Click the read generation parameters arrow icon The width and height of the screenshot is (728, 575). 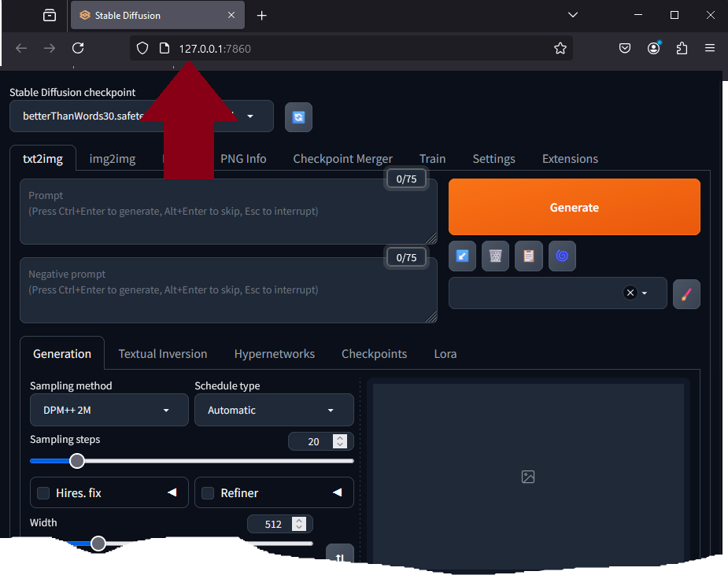tap(462, 256)
